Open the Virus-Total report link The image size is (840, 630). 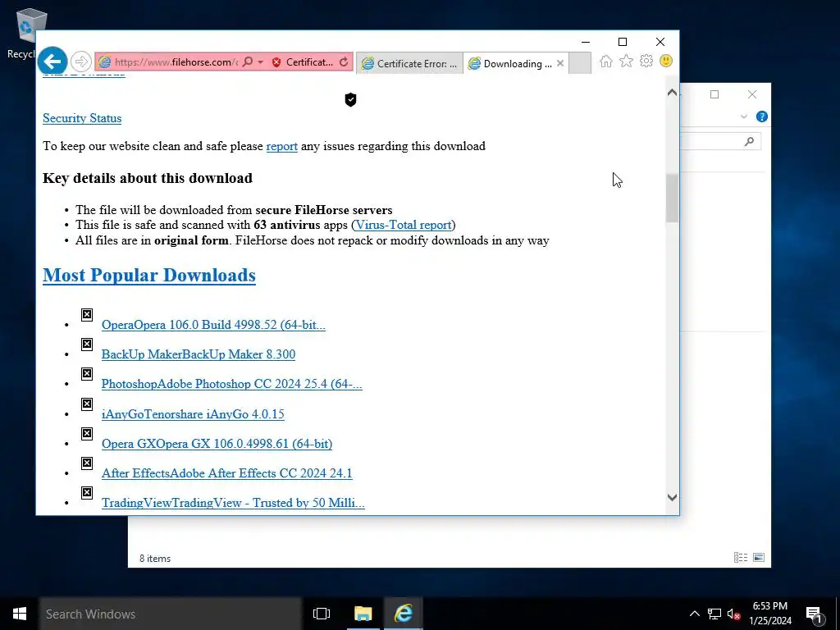(404, 225)
